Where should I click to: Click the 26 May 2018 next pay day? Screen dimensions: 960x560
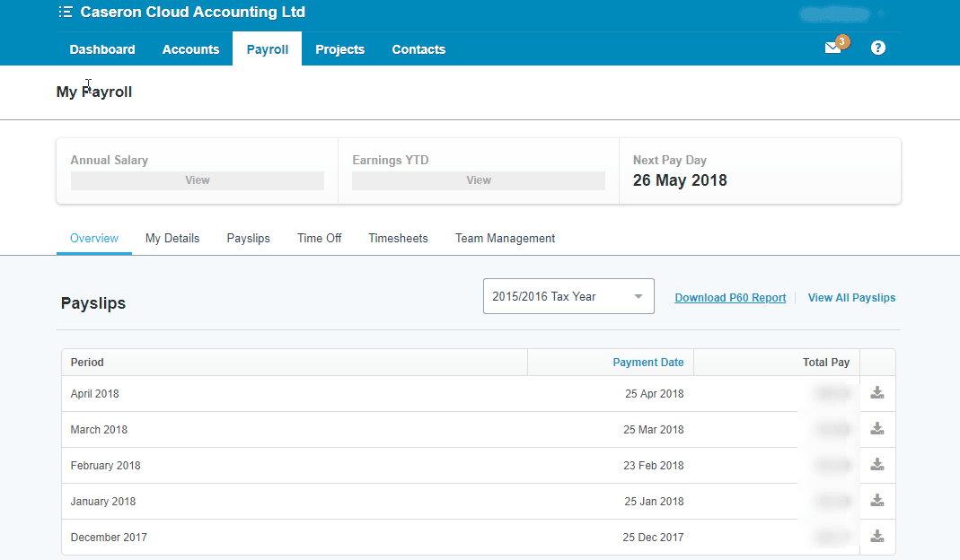680,179
